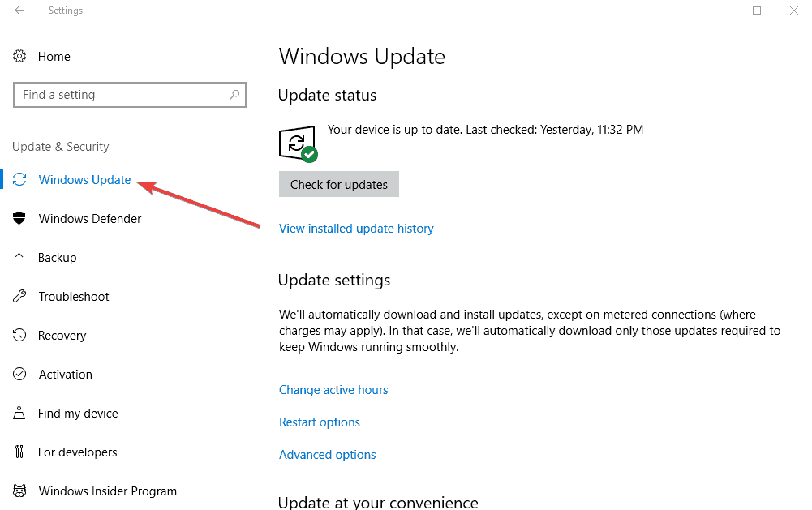Screen dimensions: 812x510
Task: Click the 'Update & Security' category heading
Action: pyautogui.click(x=61, y=147)
